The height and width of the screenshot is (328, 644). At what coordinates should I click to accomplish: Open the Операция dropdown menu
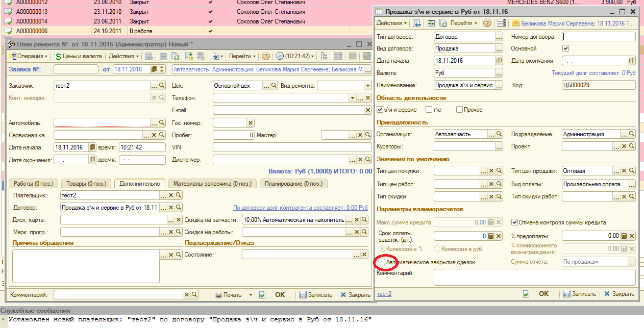28,56
